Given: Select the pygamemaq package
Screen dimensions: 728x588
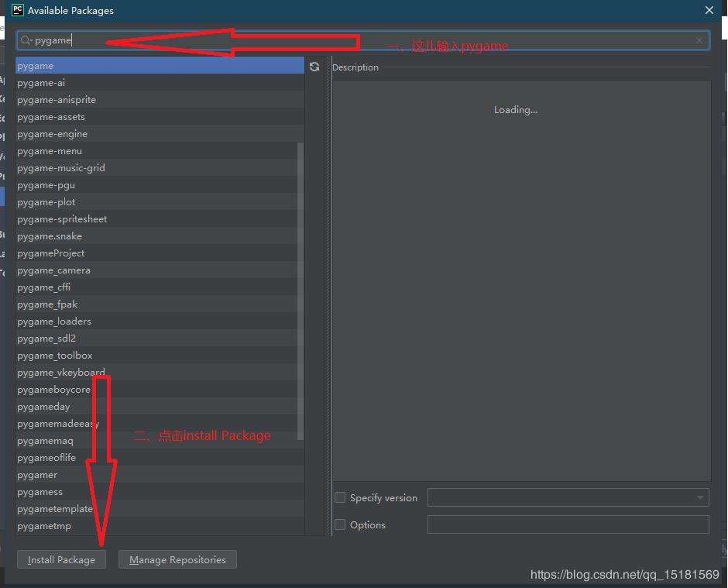Looking at the screenshot, I should tap(160, 440).
